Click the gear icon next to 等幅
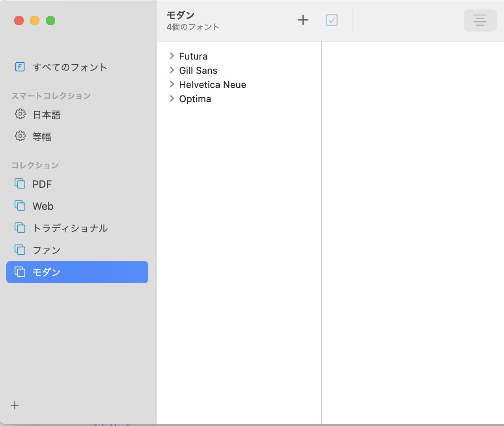This screenshot has height=426, width=504. (x=20, y=136)
